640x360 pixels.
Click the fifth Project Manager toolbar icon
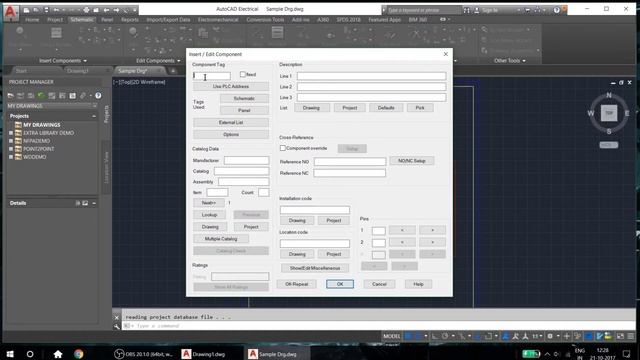[x=51, y=96]
